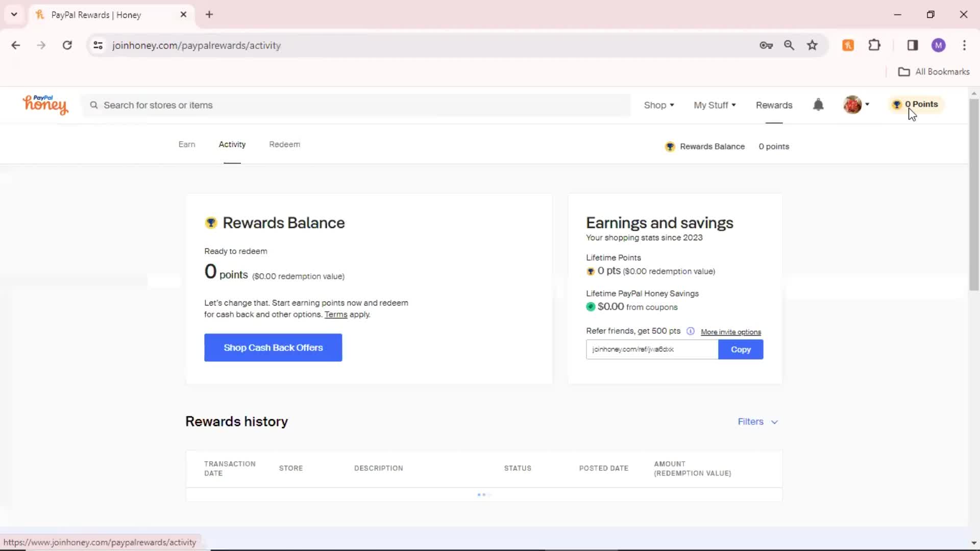The width and height of the screenshot is (980, 551).
Task: Click the 'Rewards history' heading
Action: tap(236, 421)
